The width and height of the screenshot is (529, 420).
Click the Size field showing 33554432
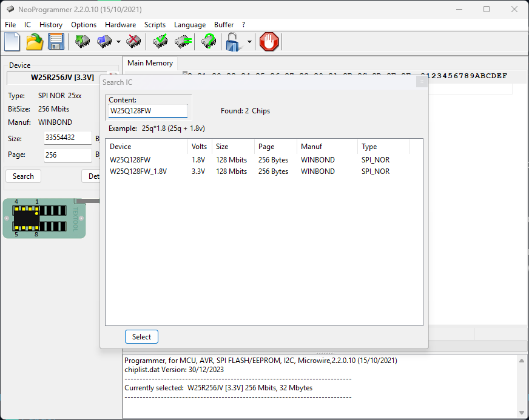click(68, 138)
